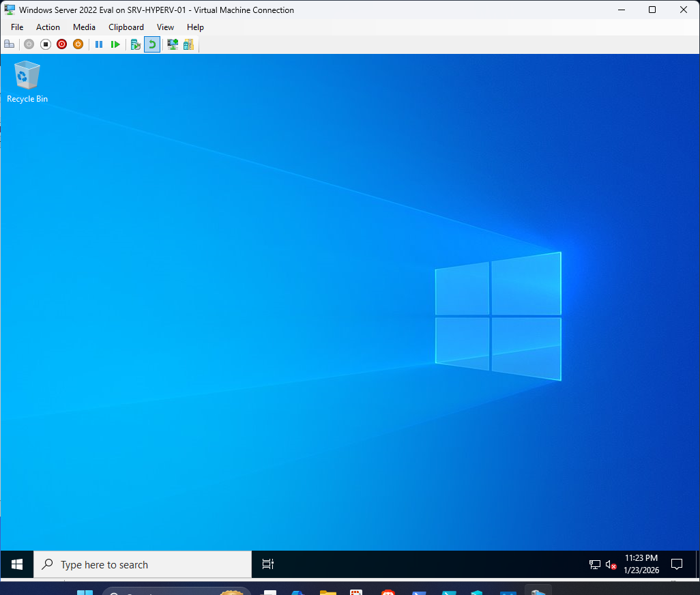
Task: Click the Type here to search field
Action: [142, 564]
